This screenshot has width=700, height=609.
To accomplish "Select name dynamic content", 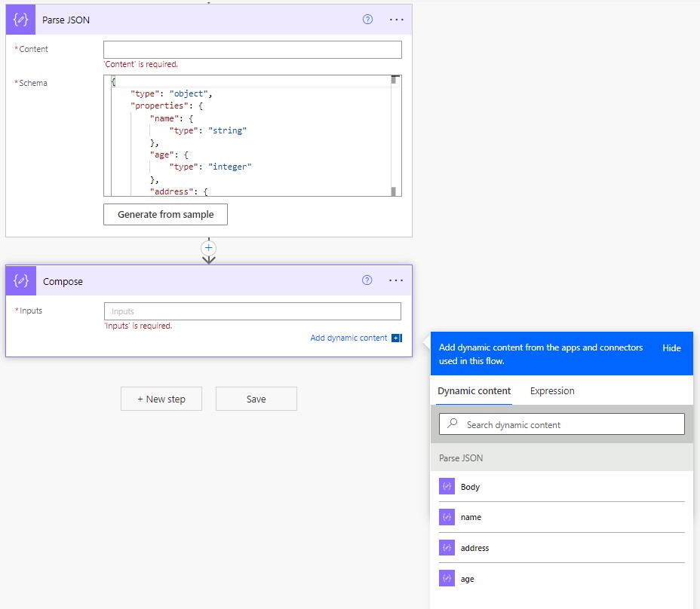I will pos(562,517).
